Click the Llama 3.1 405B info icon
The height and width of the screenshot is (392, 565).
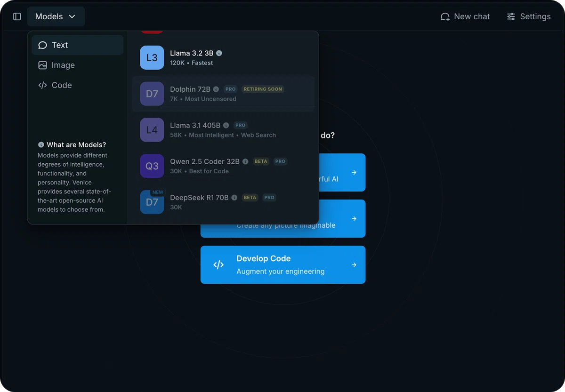click(x=226, y=126)
